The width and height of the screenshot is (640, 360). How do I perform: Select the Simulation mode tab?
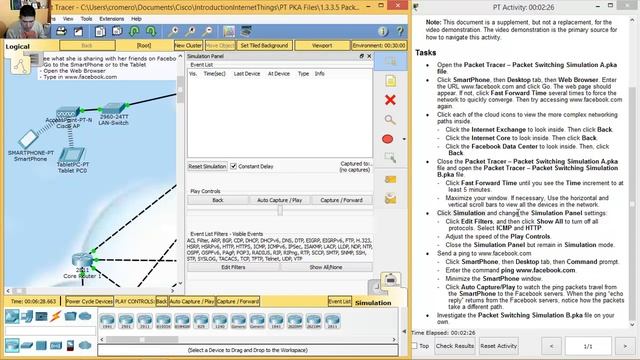click(373, 303)
